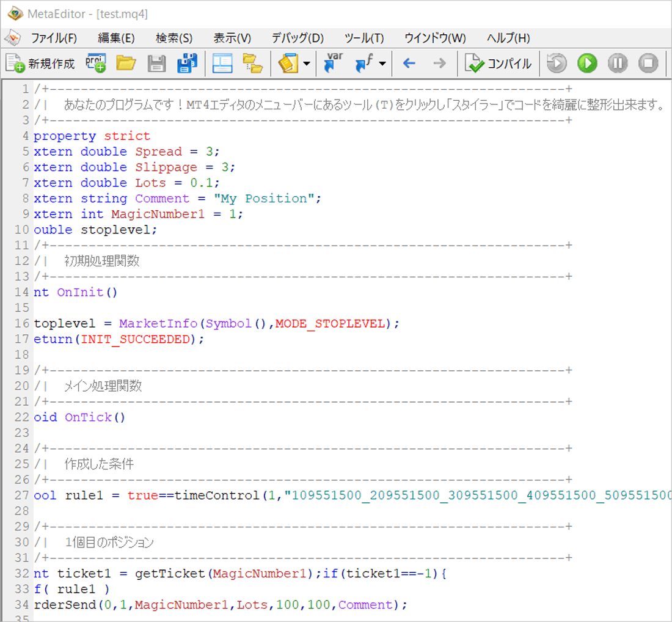This screenshot has width=672, height=622.
Task: Toggle the Navigator panel icon
Action: coord(222,64)
